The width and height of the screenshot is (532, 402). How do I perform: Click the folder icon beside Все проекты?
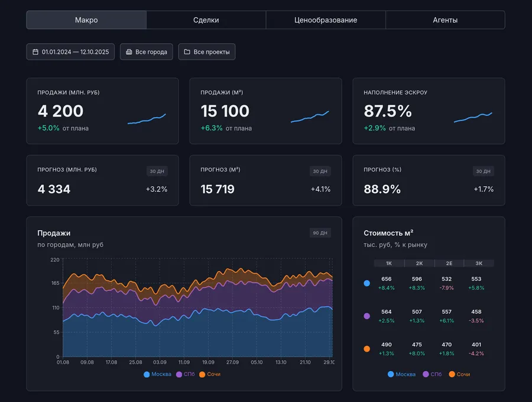point(187,52)
